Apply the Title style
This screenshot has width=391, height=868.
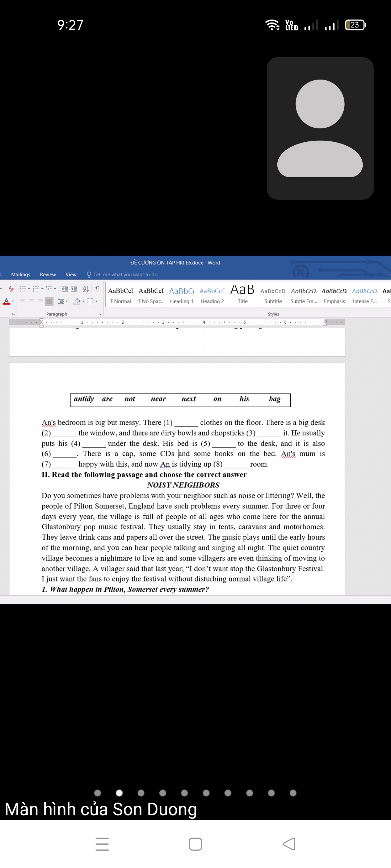point(243,295)
